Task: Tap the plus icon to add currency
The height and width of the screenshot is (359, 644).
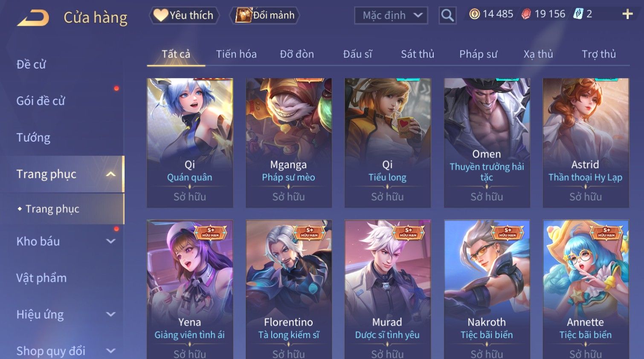Action: [x=627, y=14]
